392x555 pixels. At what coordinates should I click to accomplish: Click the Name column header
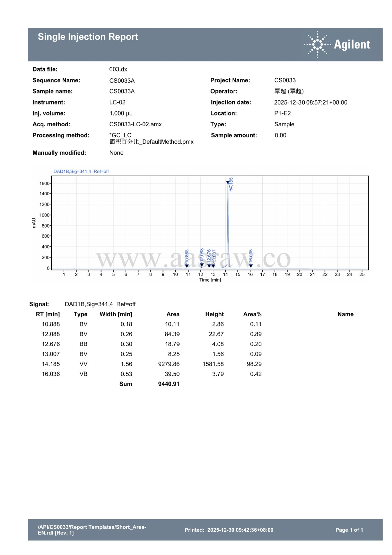click(x=345, y=314)
